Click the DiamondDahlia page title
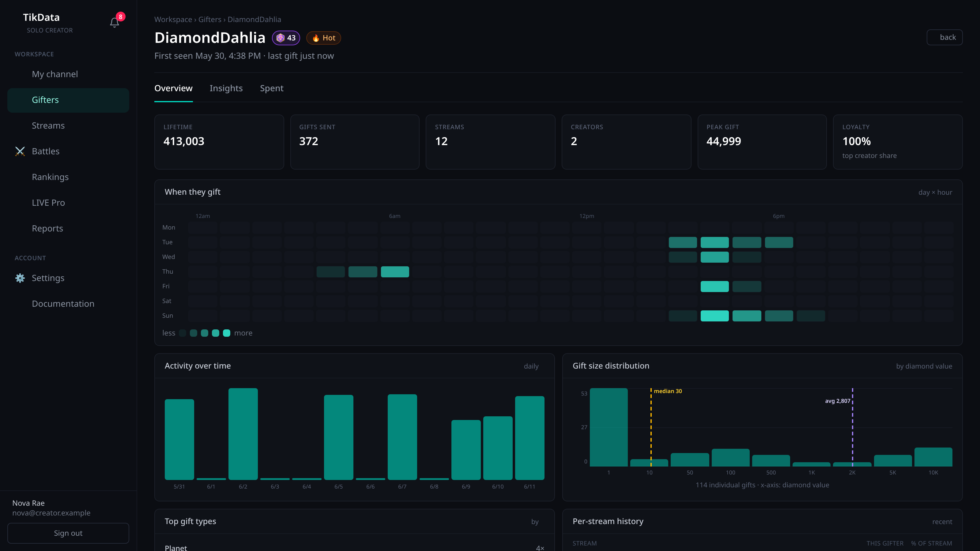980x551 pixels. [x=210, y=38]
